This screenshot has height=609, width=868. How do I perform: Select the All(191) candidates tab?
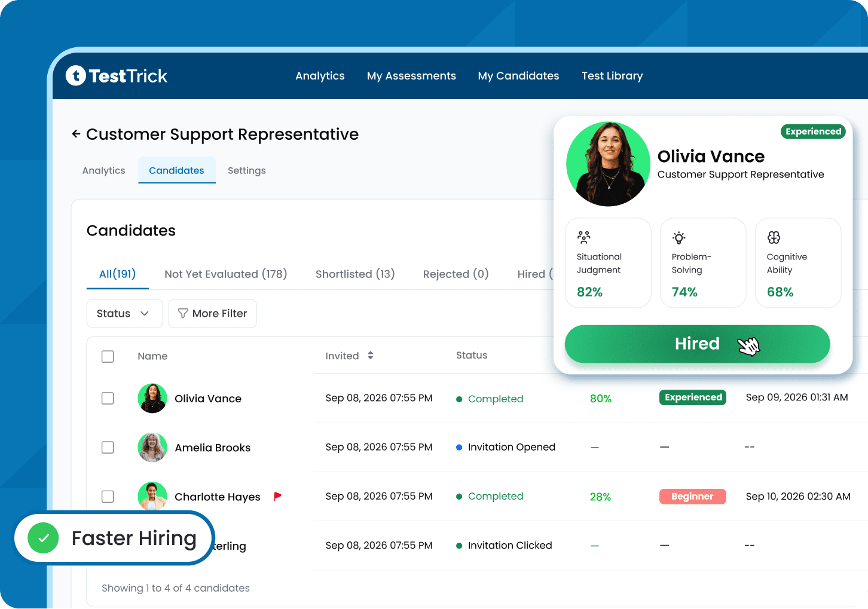[x=117, y=274]
